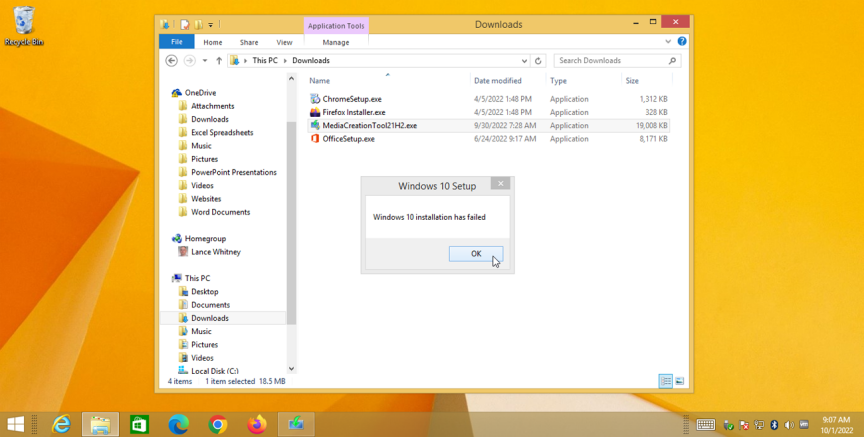Open the Windows Start button
The image size is (864, 437).
(15, 424)
